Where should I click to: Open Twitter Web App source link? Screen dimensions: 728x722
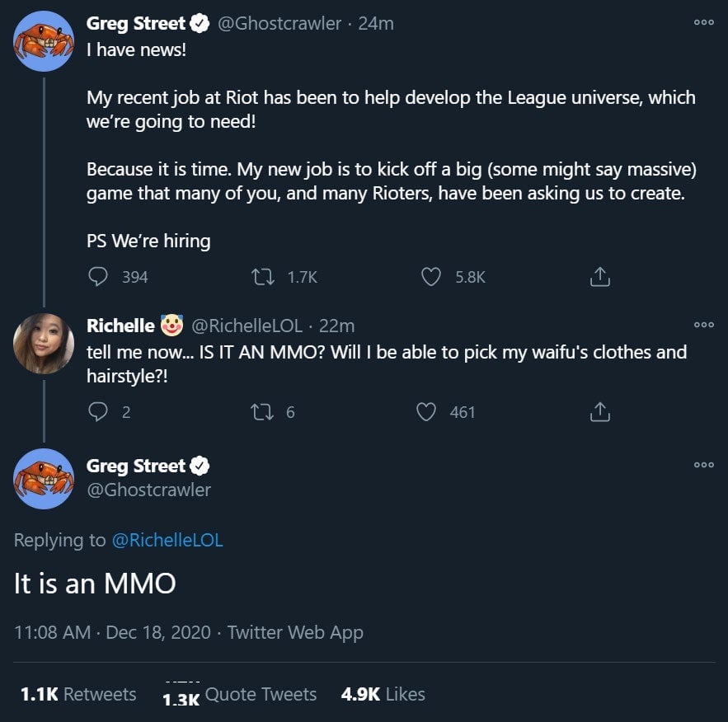pyautogui.click(x=295, y=632)
